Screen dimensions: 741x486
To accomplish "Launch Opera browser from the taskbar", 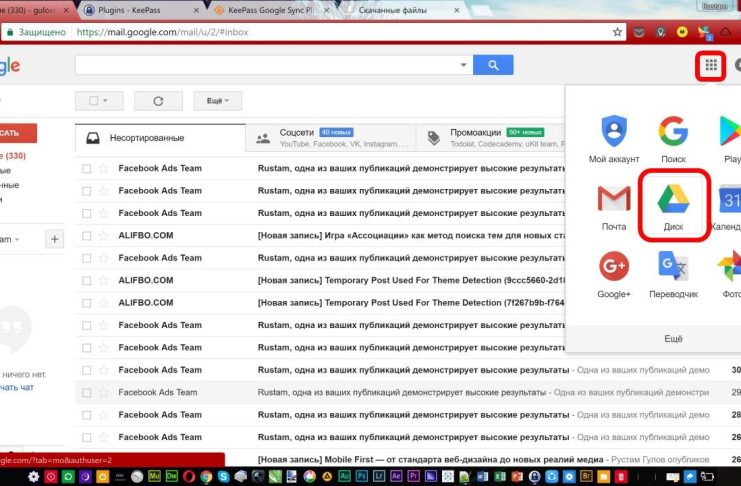I will (189, 476).
